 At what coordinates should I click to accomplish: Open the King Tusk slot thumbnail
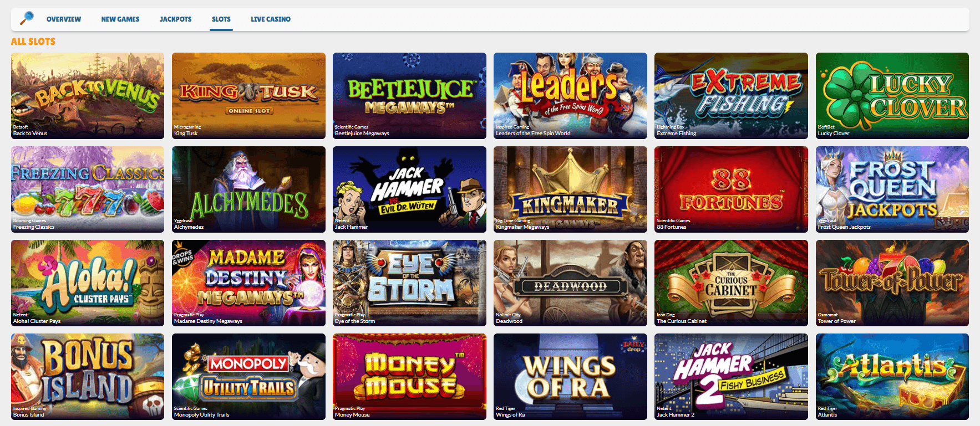(x=248, y=96)
